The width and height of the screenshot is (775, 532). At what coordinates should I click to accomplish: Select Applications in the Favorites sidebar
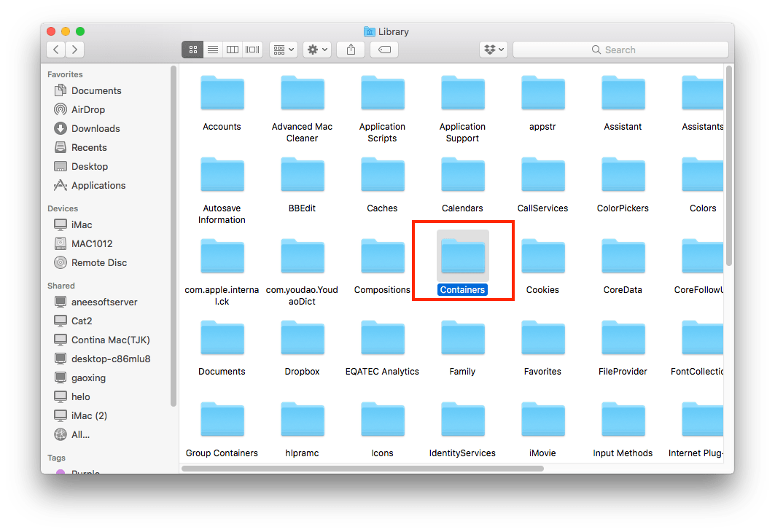coord(97,185)
